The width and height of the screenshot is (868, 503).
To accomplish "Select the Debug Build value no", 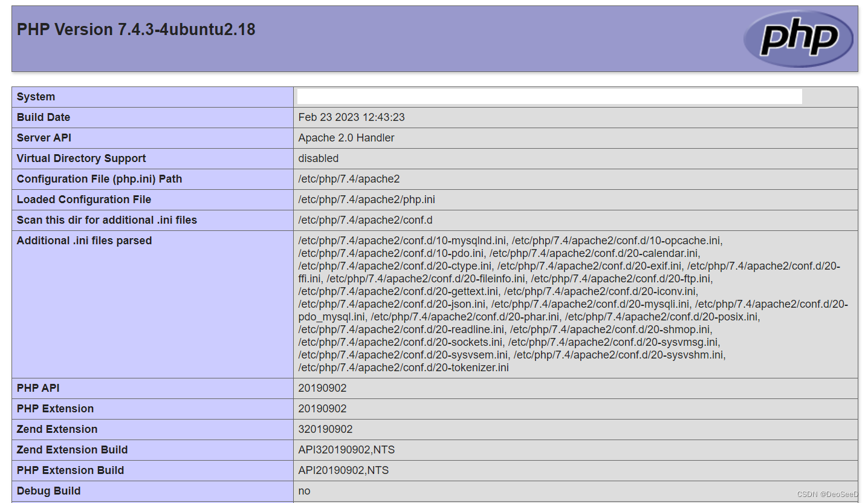I will pyautogui.click(x=304, y=491).
